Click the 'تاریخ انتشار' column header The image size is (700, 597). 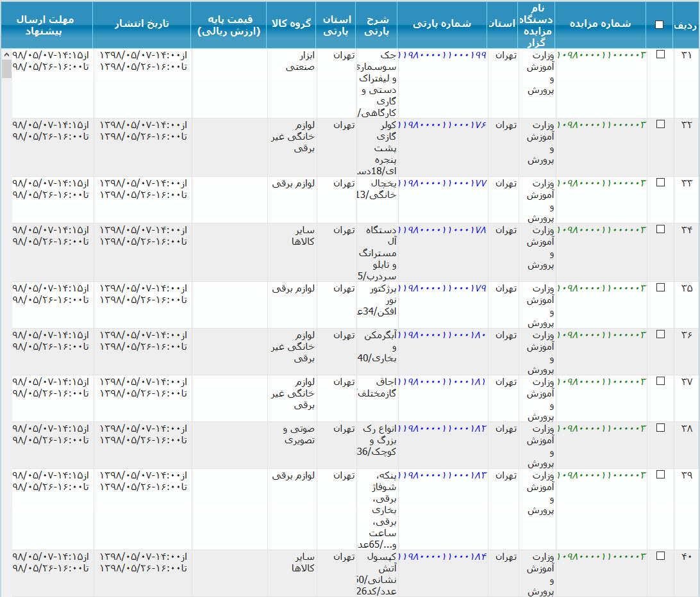pyautogui.click(x=142, y=24)
